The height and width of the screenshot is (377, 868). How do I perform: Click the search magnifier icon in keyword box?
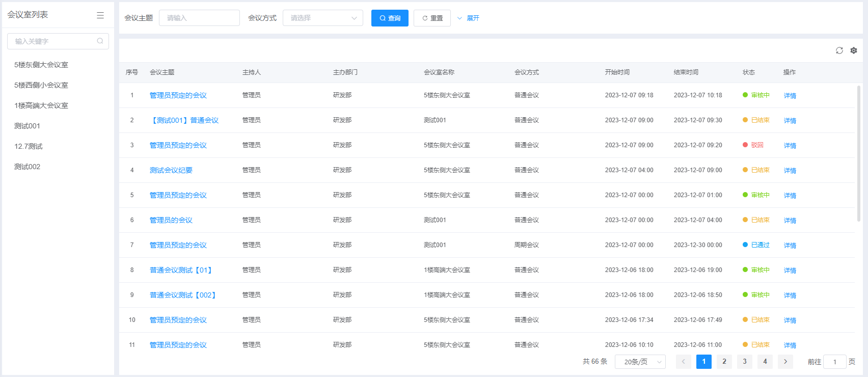[100, 41]
